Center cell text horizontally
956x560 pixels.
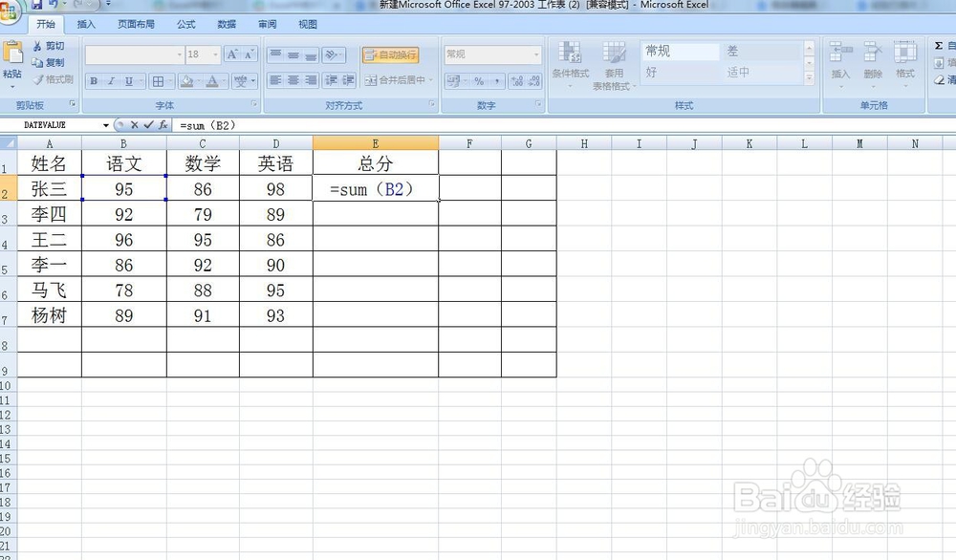(293, 80)
